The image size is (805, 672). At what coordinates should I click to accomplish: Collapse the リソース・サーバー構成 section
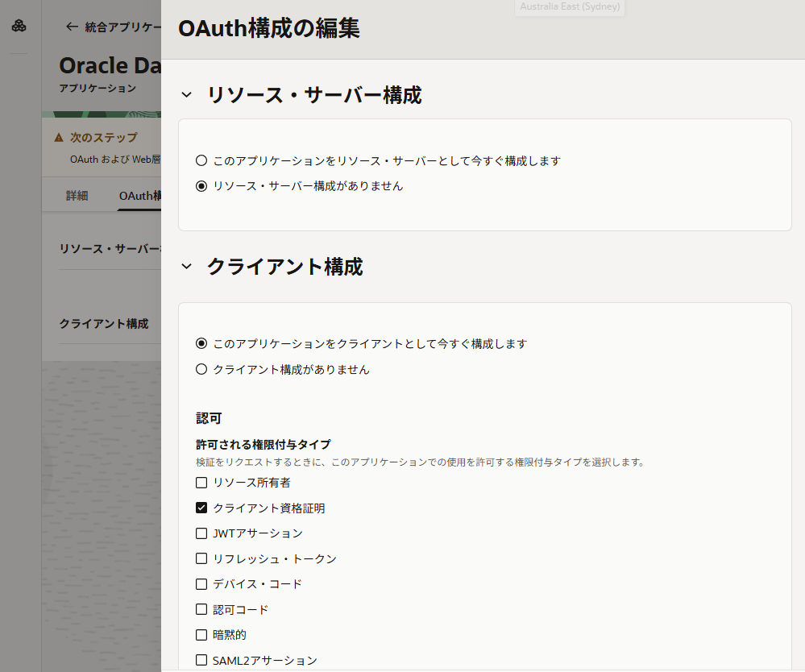(186, 93)
